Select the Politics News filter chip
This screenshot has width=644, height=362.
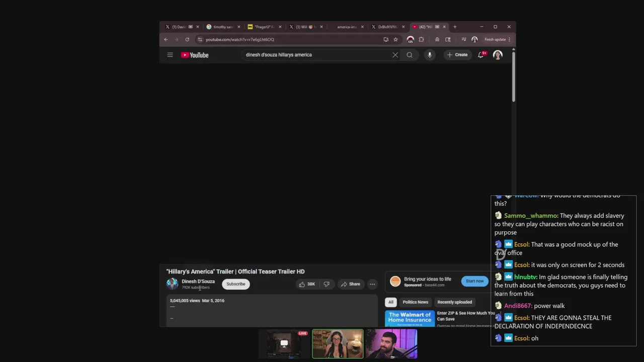click(415, 302)
